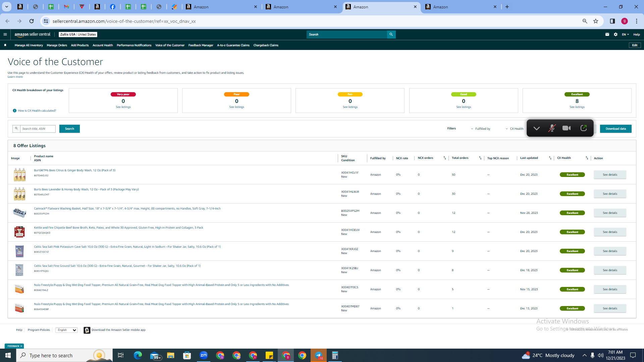The width and height of the screenshot is (644, 362).
Task: Click the teal Search button
Action: click(69, 129)
